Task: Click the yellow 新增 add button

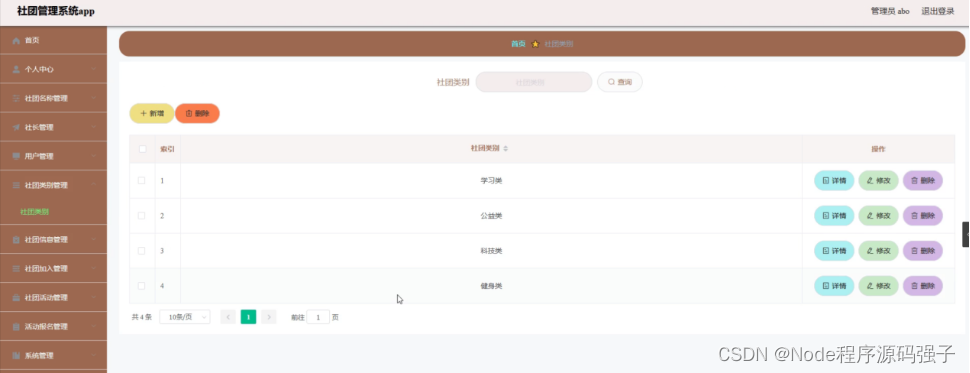Action: point(152,114)
